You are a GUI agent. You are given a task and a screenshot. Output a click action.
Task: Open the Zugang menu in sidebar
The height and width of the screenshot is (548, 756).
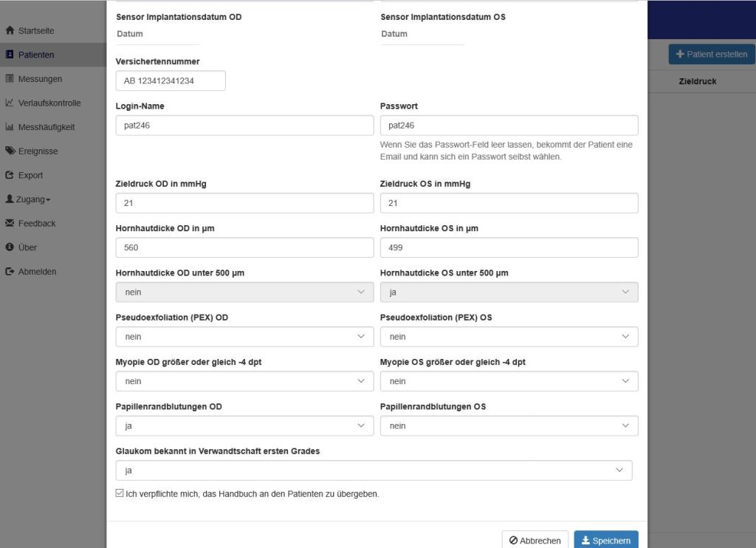[x=30, y=199]
